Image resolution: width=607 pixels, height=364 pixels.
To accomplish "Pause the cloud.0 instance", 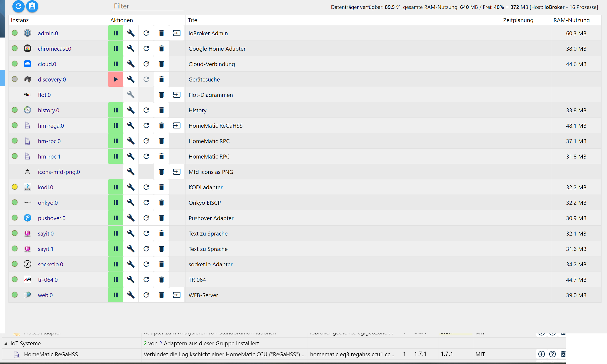I will click(116, 64).
